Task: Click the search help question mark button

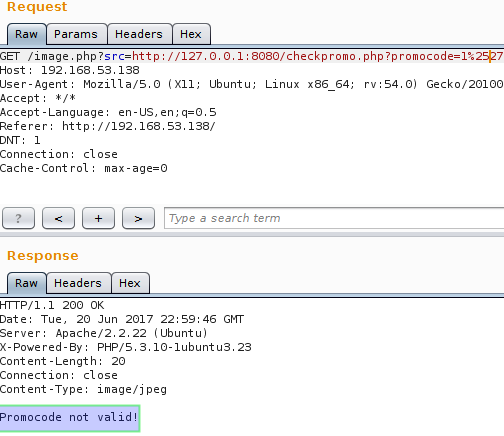Action: (18, 218)
